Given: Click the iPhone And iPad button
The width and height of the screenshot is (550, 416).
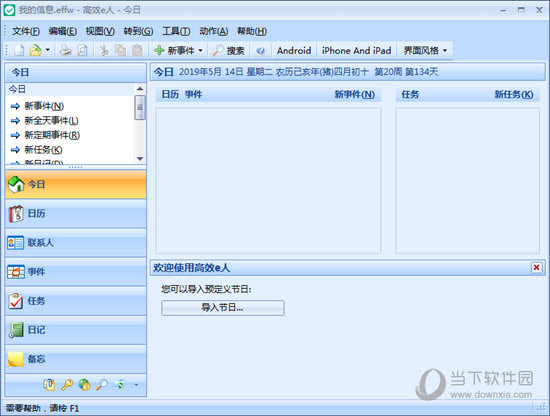Looking at the screenshot, I should [356, 51].
